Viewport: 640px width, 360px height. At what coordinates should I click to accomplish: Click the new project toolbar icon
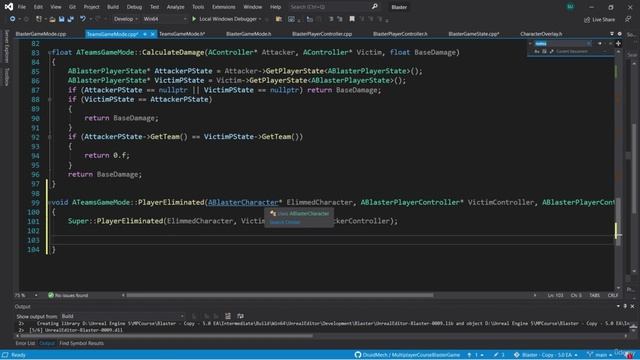coord(39,19)
